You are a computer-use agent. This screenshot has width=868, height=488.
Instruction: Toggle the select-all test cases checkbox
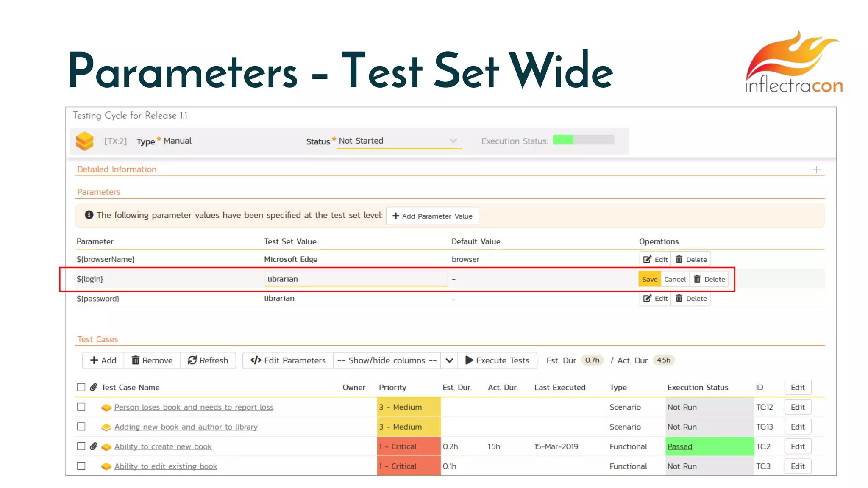[x=81, y=387]
